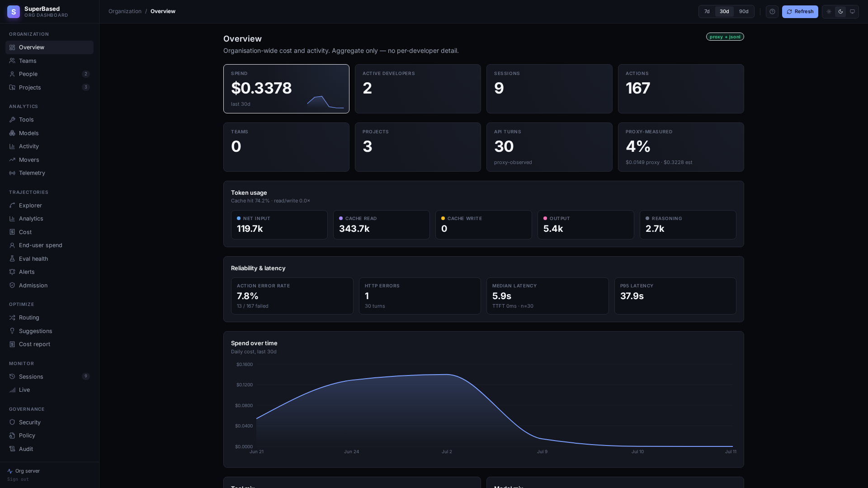868x488 pixels.
Task: Click the Action Error Rate 7.8% tile
Action: (x=292, y=296)
